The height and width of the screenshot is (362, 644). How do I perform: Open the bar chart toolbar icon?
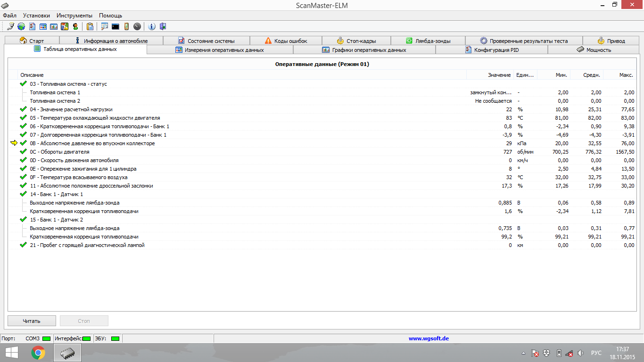(54, 26)
